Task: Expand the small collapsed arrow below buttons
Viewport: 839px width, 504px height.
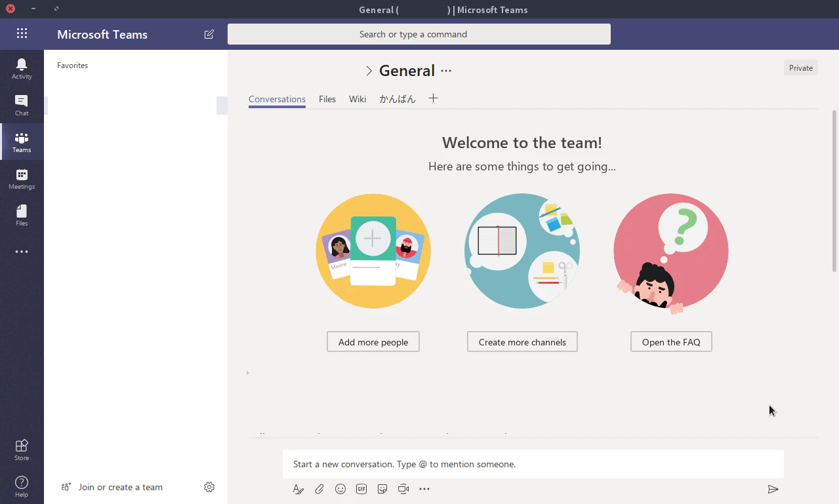Action: pos(248,373)
